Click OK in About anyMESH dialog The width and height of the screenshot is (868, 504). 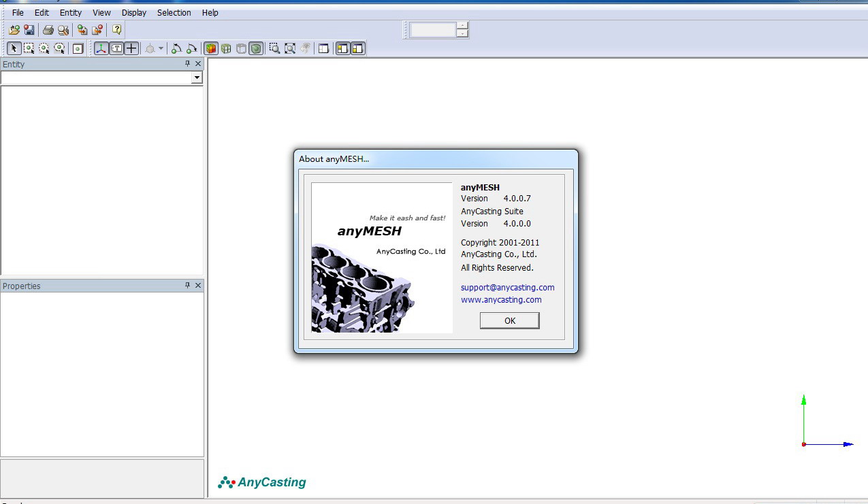(x=510, y=321)
